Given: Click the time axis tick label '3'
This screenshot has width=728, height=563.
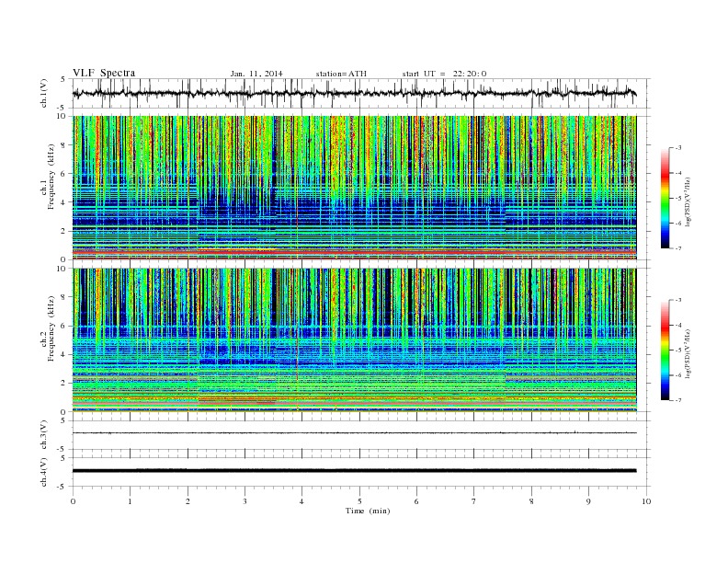Looking at the screenshot, I should click(x=245, y=501).
